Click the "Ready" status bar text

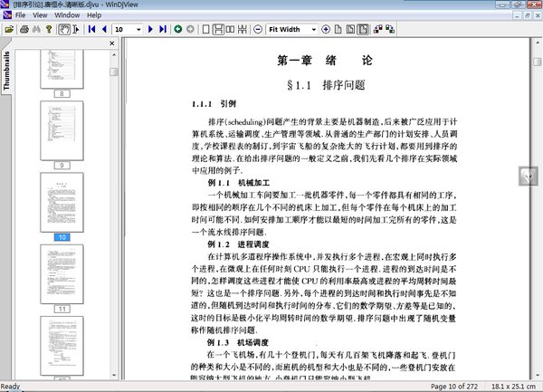pos(10,387)
